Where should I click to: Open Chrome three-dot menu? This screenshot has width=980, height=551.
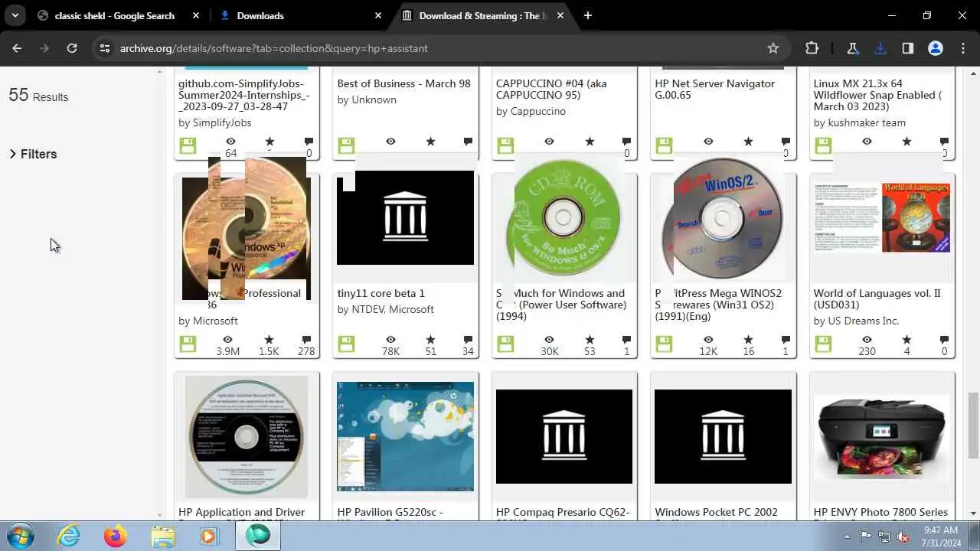pos(963,48)
